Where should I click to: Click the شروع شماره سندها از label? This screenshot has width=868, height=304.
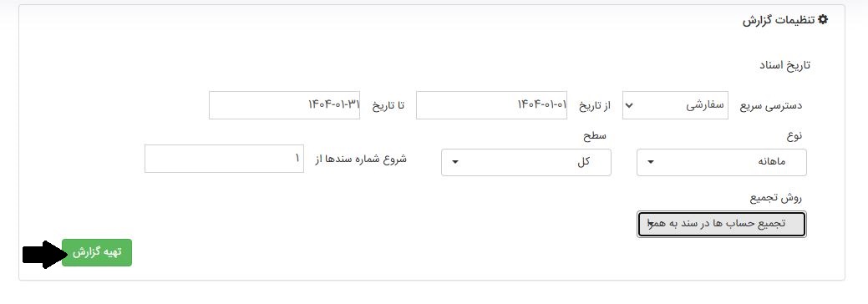[x=360, y=159]
